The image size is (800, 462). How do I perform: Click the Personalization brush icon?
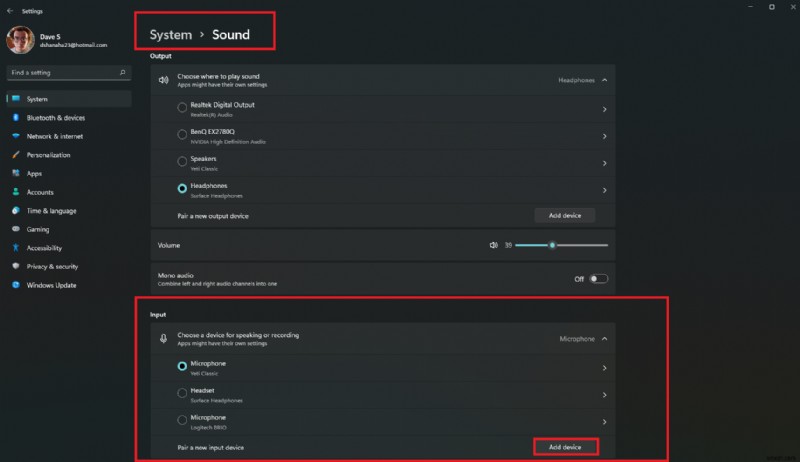pos(16,155)
